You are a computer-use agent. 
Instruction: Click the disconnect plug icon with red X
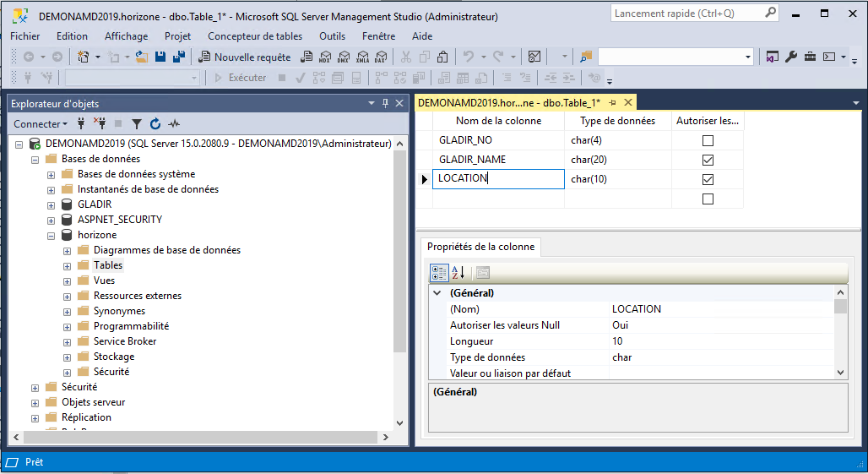point(100,123)
